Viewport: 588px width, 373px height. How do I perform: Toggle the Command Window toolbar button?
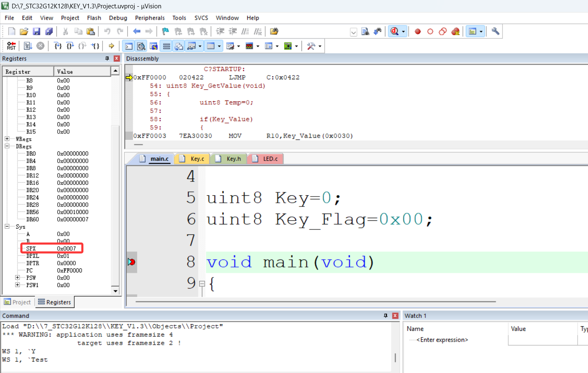[129, 46]
